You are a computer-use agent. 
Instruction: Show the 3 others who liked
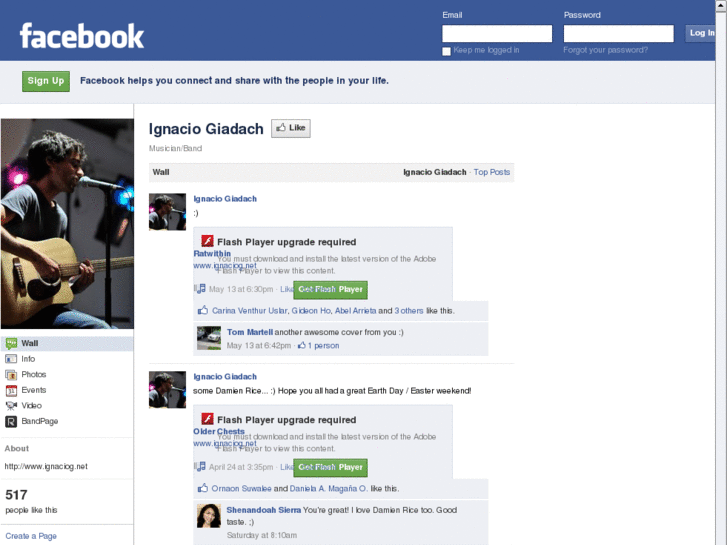click(x=409, y=311)
